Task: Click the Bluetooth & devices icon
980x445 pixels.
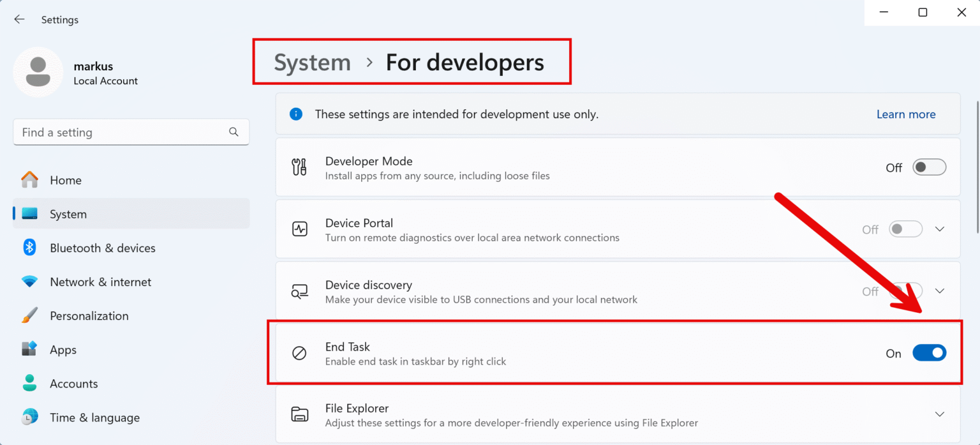Action: click(29, 248)
